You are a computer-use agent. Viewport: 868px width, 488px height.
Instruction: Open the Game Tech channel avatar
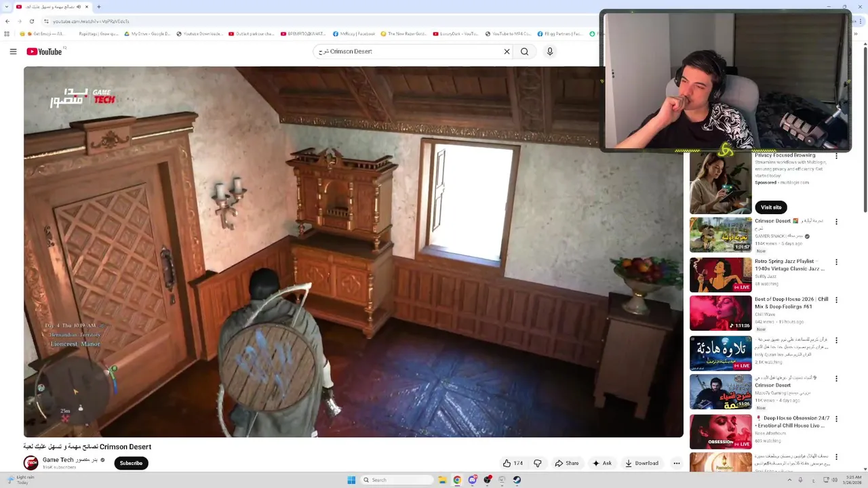point(31,463)
